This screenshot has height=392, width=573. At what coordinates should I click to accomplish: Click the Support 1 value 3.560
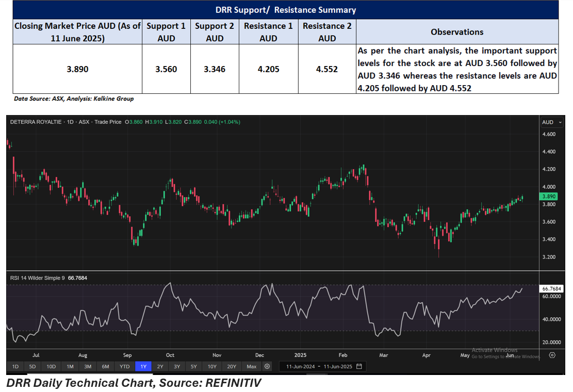[x=166, y=69]
